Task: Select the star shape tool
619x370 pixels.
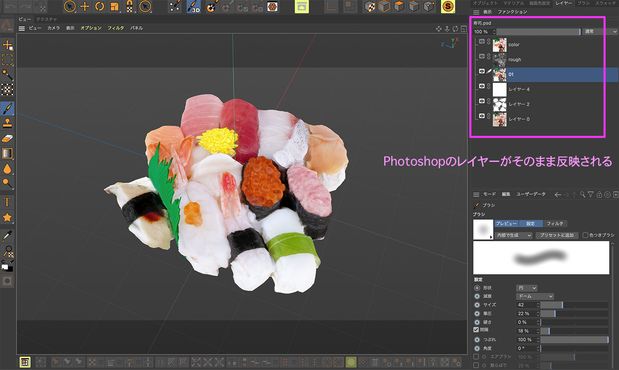Action: pyautogui.click(x=8, y=217)
